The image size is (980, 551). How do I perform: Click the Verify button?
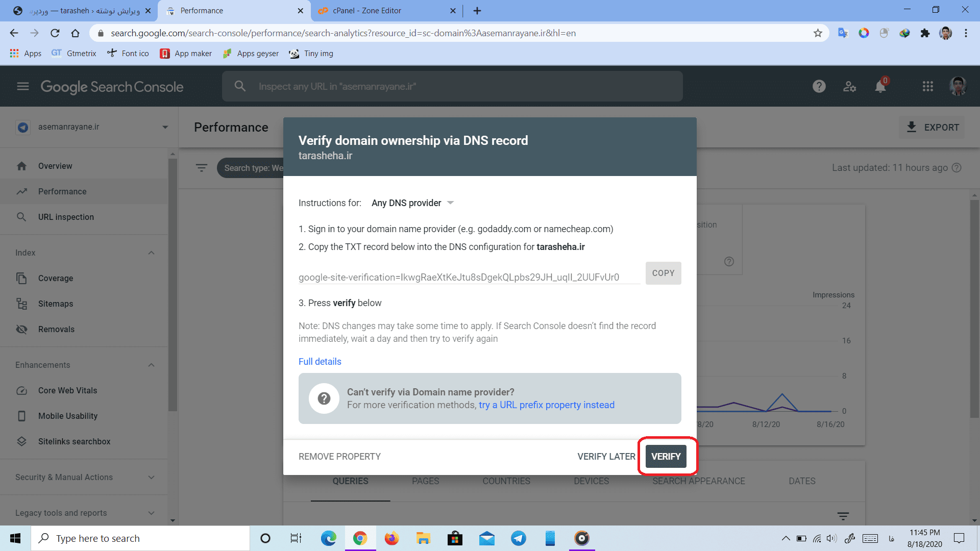(666, 457)
